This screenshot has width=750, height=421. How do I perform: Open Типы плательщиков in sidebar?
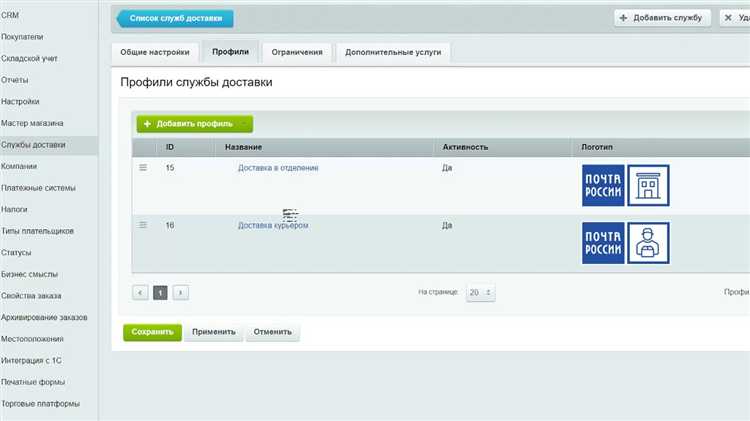click(x=37, y=231)
